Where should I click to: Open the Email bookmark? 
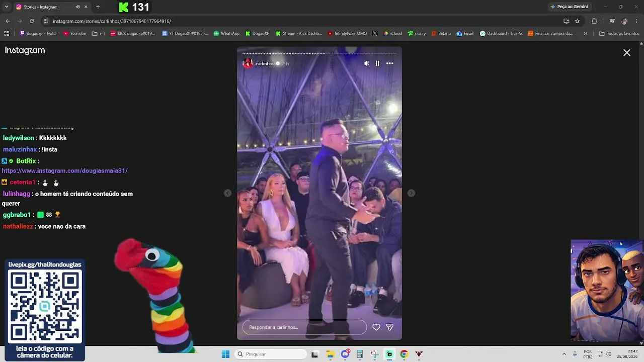tap(465, 34)
